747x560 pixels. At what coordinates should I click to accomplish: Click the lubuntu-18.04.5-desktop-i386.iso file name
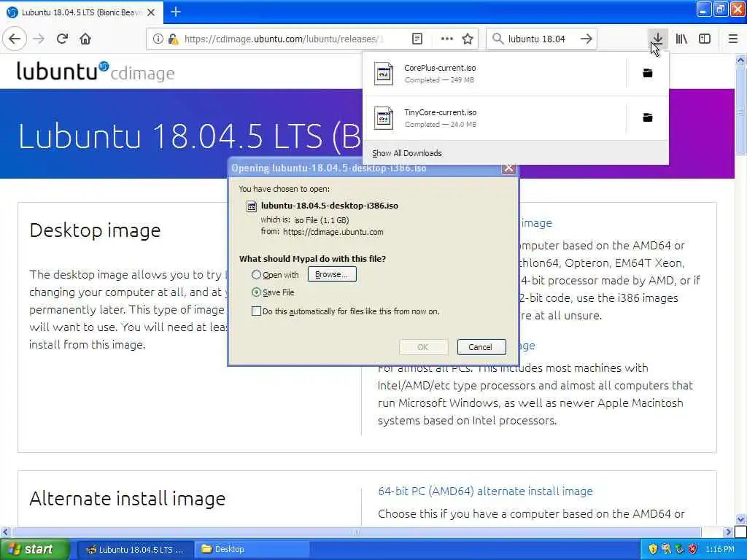(x=329, y=206)
